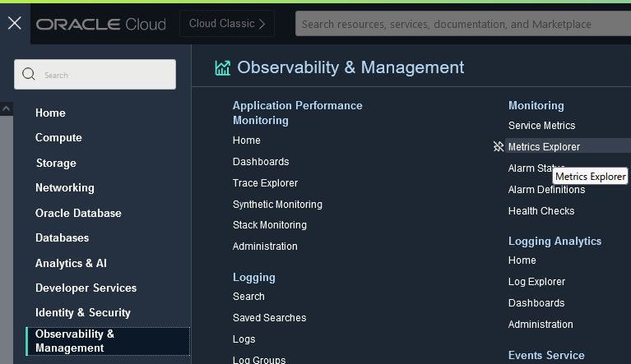Select Oracle Database in sidebar
Screen dimensions: 631x364
78,213
